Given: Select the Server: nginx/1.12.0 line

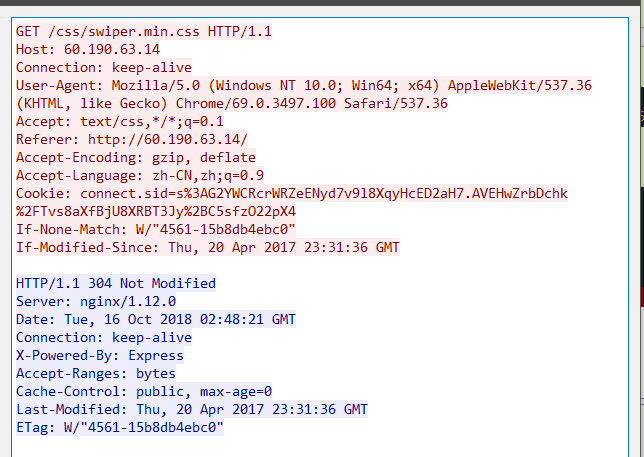Looking at the screenshot, I should pyautogui.click(x=96, y=301).
